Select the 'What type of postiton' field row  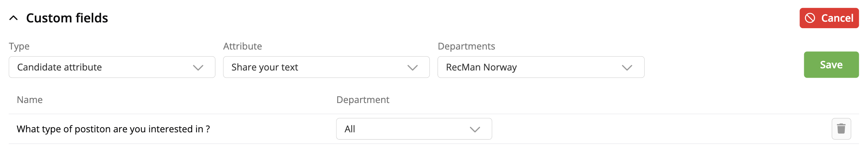coord(113,129)
